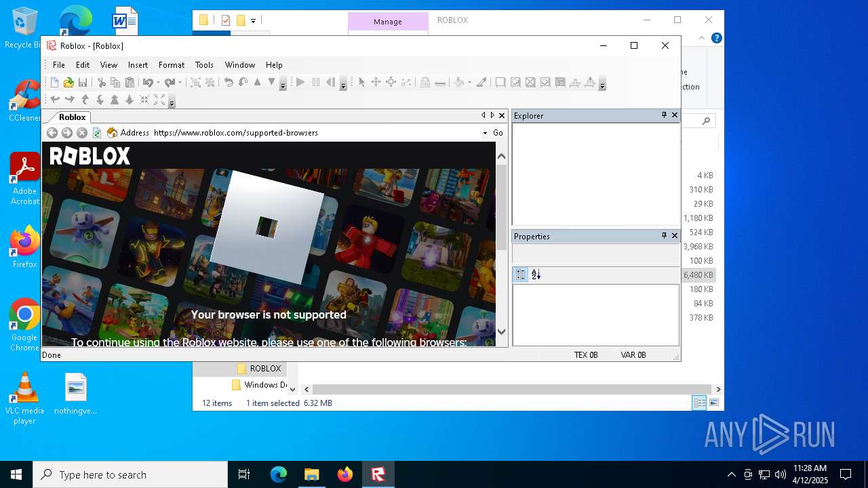Open the Undo history dropdown arrow
Viewport: 868px width, 488px height.
tap(158, 83)
